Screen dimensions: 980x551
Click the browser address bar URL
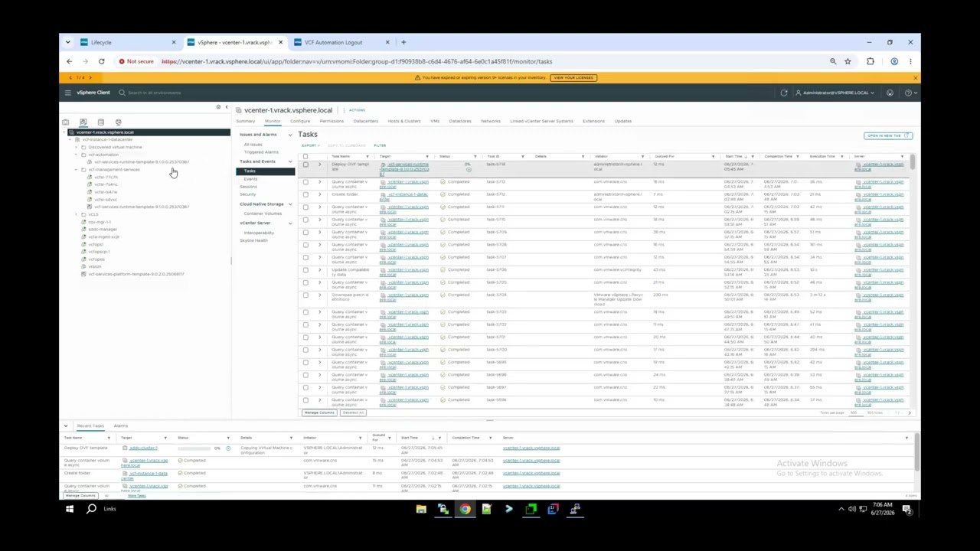coord(357,61)
